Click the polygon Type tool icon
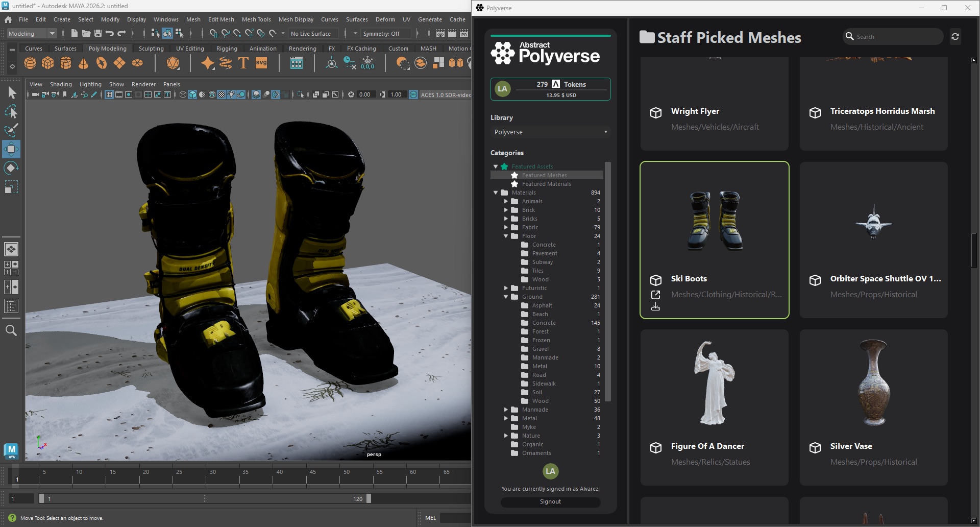This screenshot has width=980, height=527. [243, 63]
